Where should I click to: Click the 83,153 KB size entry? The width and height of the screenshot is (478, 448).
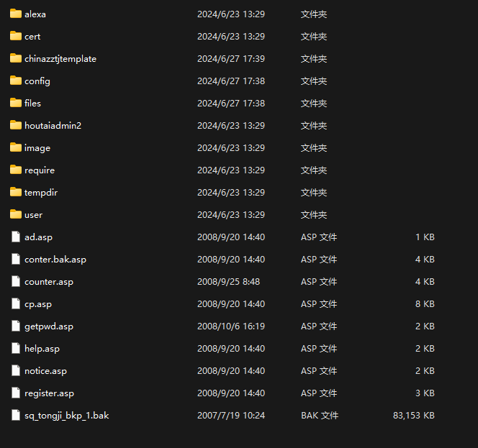point(414,416)
